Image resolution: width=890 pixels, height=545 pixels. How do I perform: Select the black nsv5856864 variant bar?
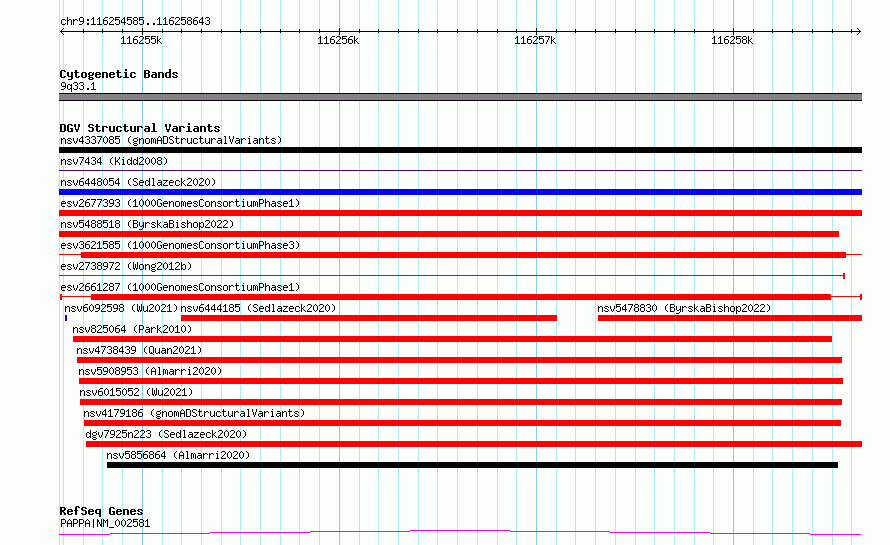(472, 465)
